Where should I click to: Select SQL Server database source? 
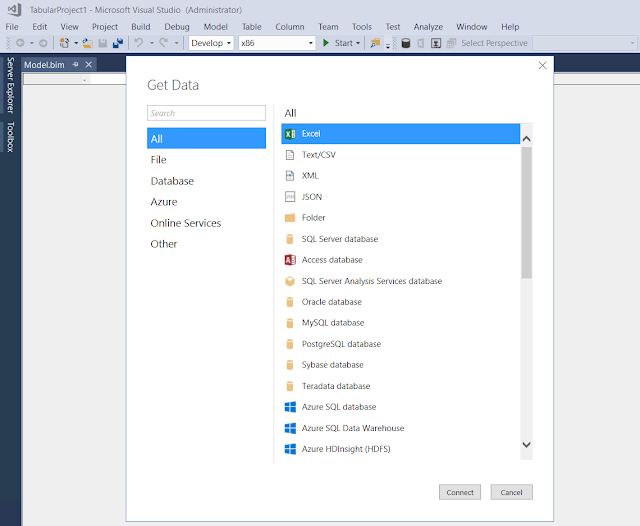click(x=400, y=239)
